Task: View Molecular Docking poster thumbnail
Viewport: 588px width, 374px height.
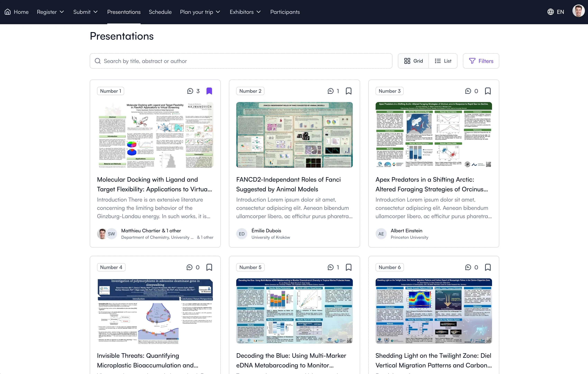Action: (155, 135)
